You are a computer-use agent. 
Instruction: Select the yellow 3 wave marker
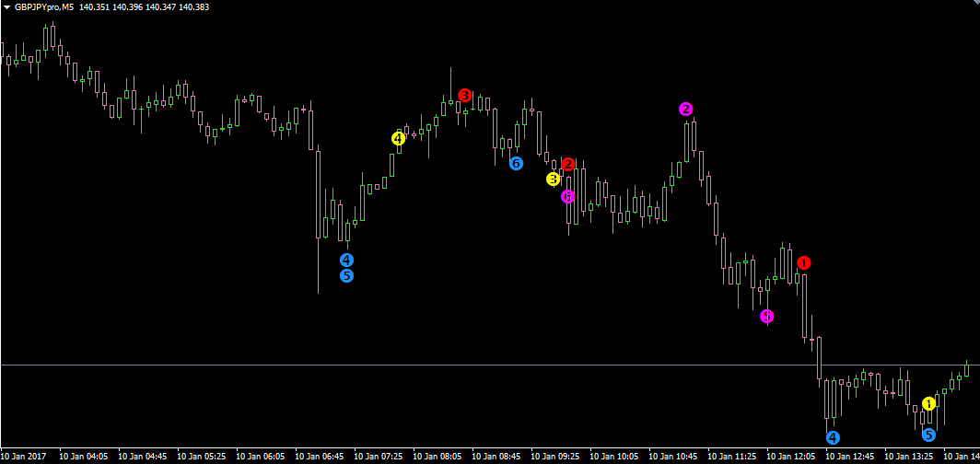coord(553,179)
